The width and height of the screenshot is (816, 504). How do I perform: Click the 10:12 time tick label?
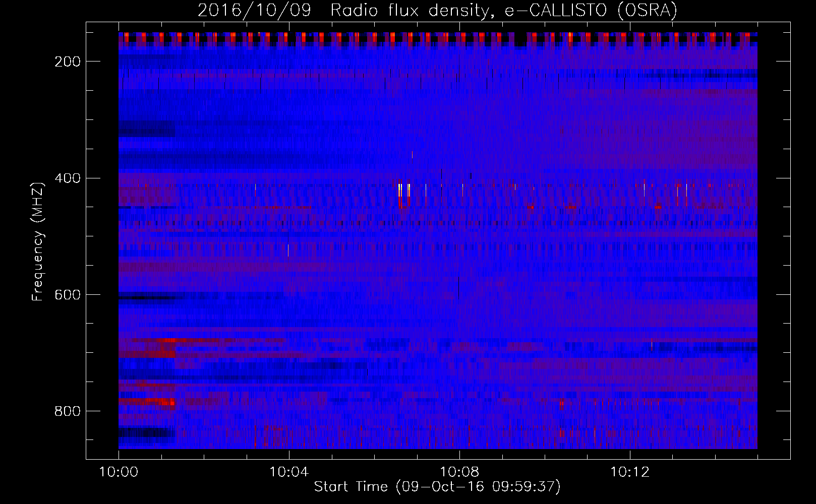pyautogui.click(x=630, y=472)
